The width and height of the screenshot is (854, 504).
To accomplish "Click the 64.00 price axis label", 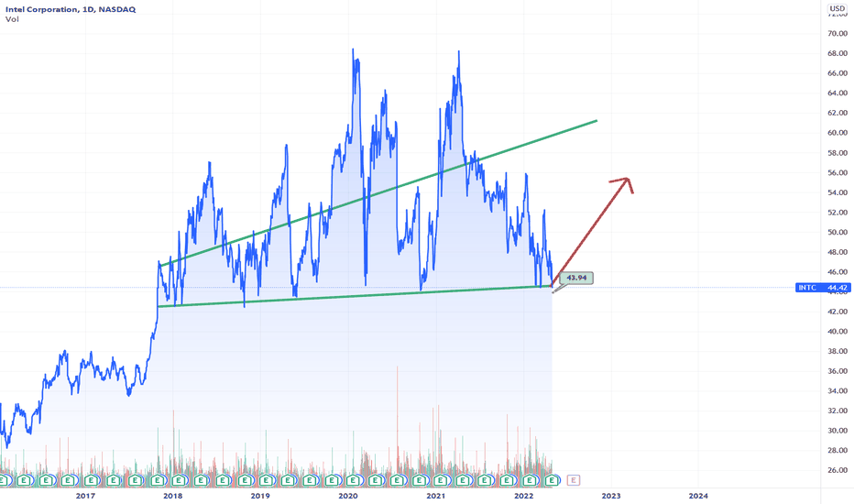I will coord(838,93).
